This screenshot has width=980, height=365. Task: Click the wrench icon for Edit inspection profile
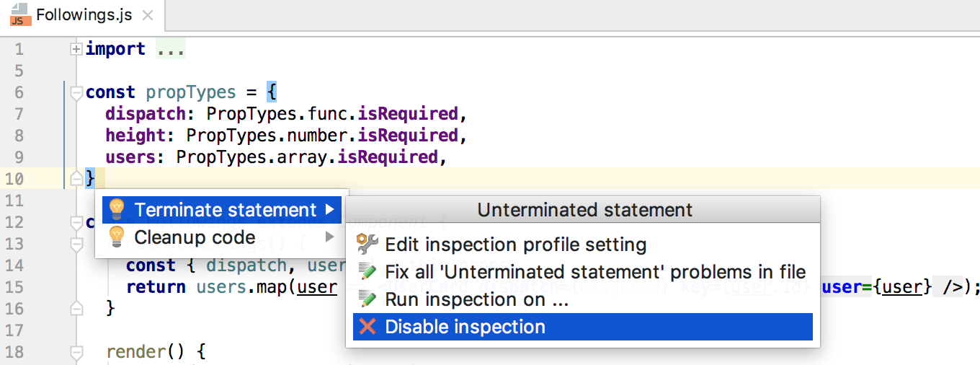point(367,245)
